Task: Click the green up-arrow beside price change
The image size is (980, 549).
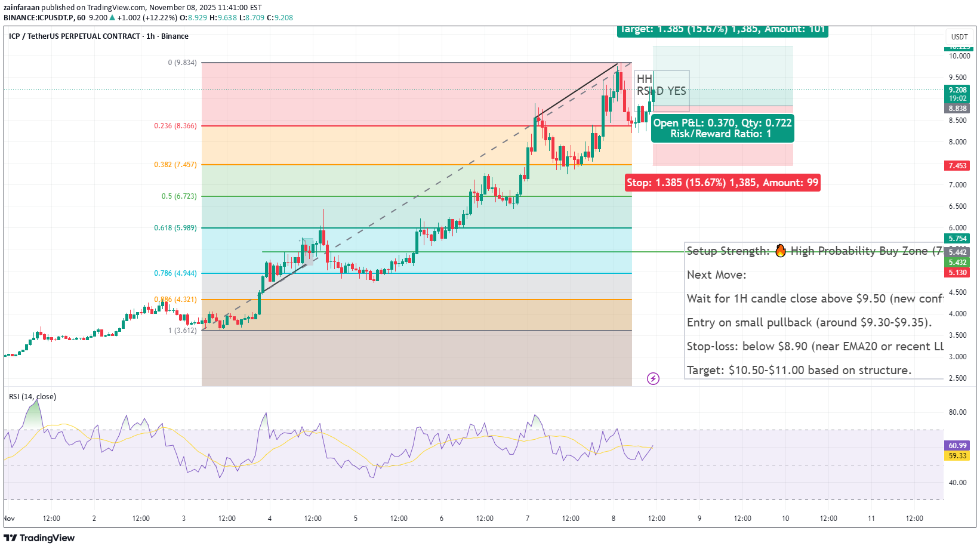Action: (112, 18)
